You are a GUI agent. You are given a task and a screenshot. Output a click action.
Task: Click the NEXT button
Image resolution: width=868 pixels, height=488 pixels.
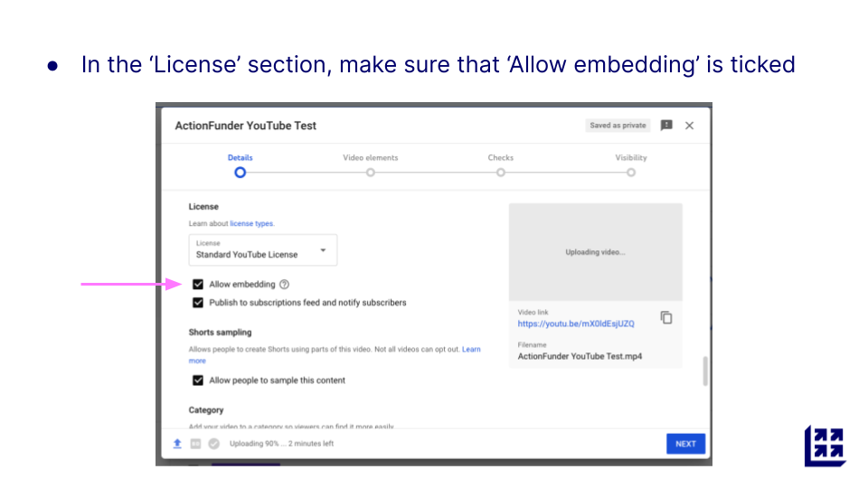(685, 444)
